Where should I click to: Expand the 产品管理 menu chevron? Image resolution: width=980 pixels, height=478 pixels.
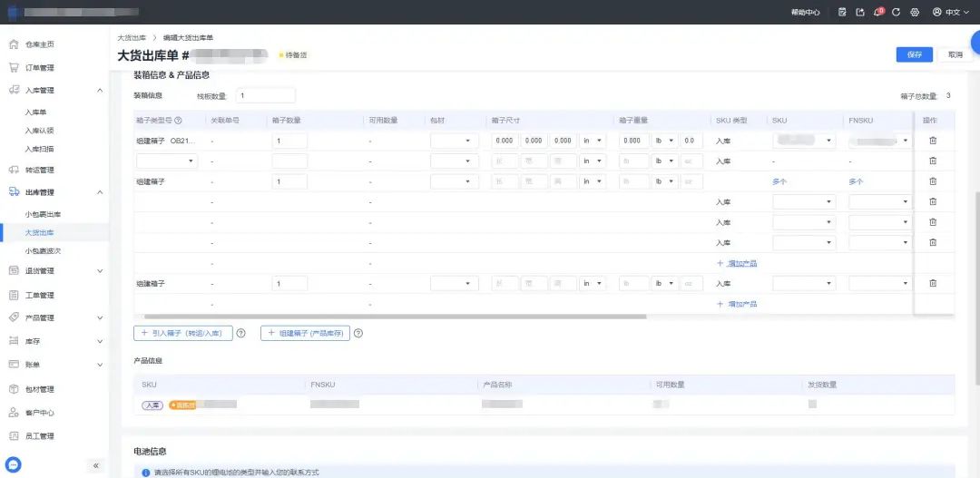tap(100, 318)
